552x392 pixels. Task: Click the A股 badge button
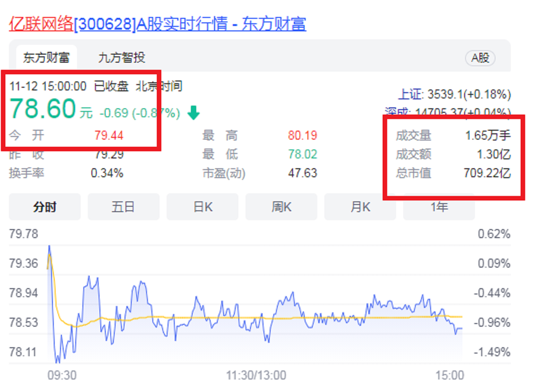point(480,58)
